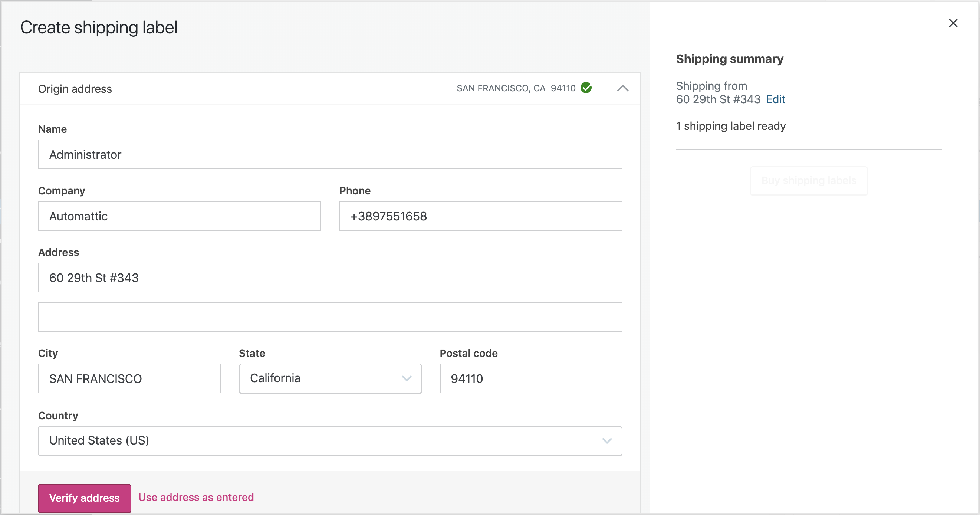Image resolution: width=980 pixels, height=515 pixels.
Task: Click Verify address
Action: (x=84, y=498)
